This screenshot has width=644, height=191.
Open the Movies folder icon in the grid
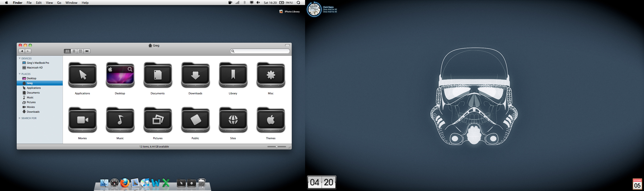[x=82, y=120]
